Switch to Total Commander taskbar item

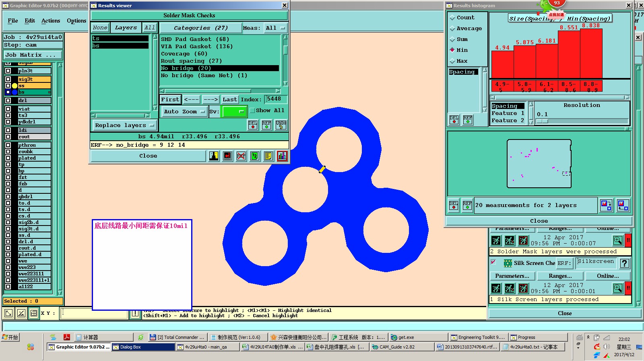tap(178, 337)
